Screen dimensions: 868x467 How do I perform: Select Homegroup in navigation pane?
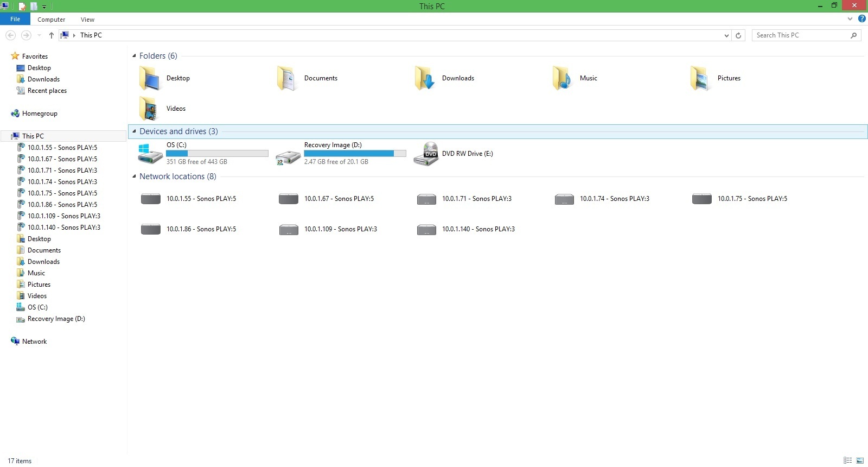tap(40, 113)
